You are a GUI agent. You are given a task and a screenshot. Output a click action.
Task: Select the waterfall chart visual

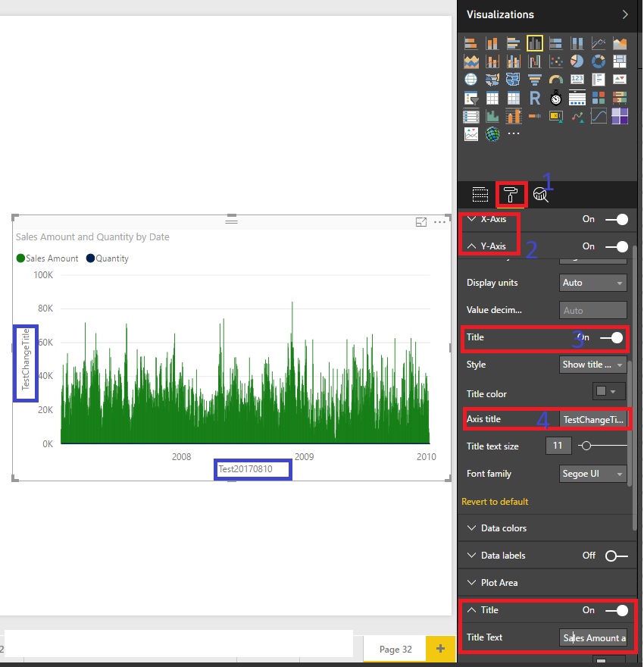tap(534, 61)
